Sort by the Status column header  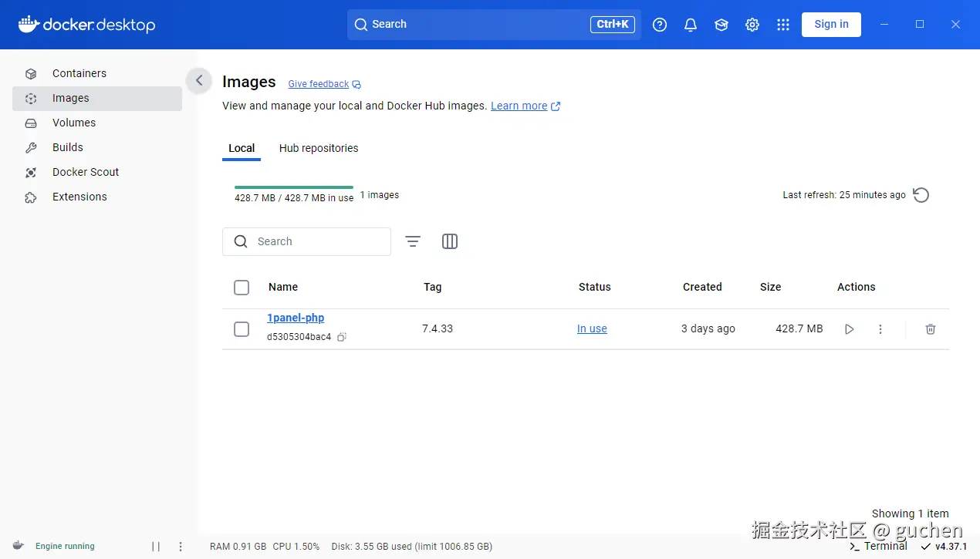[594, 287]
